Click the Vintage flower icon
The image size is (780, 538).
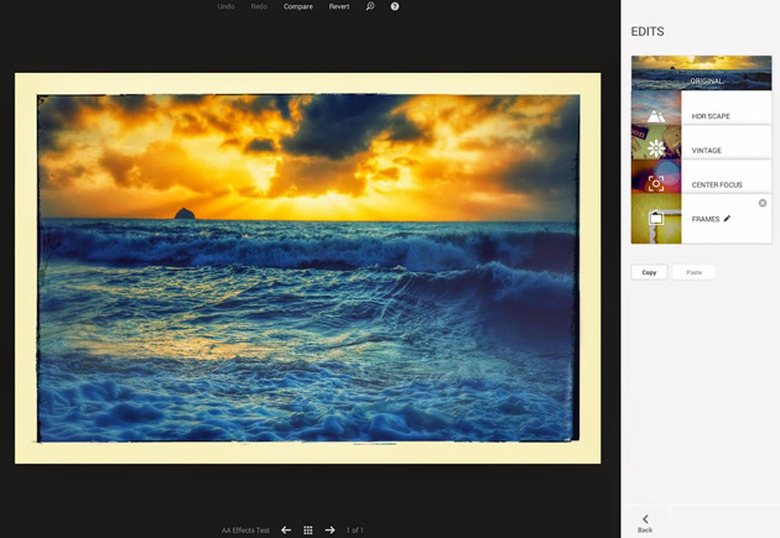(x=656, y=149)
